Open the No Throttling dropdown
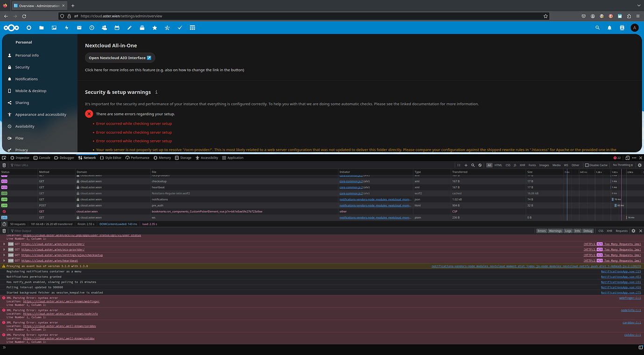This screenshot has width=644, height=355. point(623,165)
